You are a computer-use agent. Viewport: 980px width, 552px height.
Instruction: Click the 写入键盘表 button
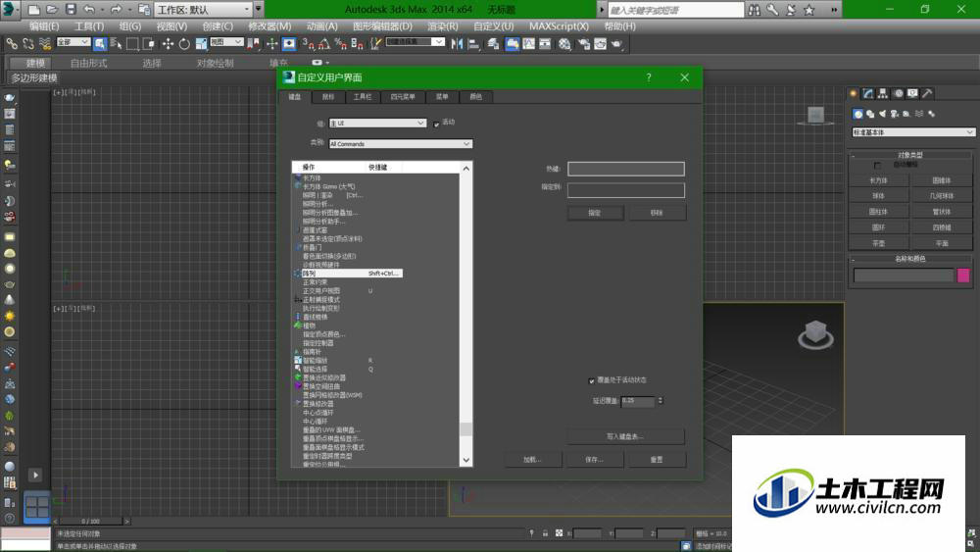tap(625, 436)
